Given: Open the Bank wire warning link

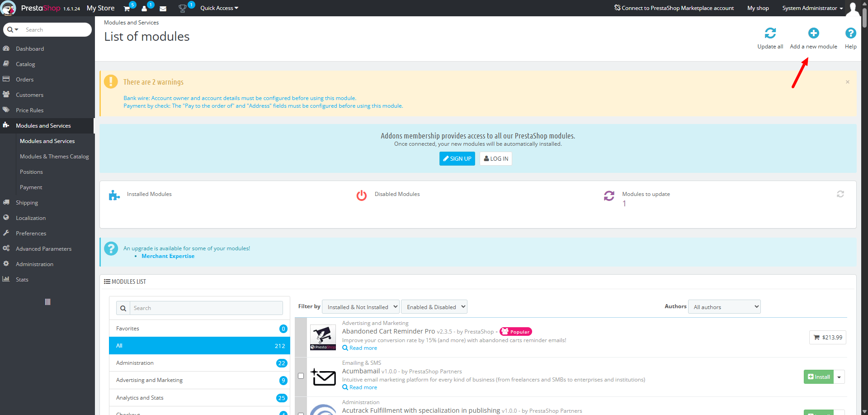Looking at the screenshot, I should pos(240,98).
